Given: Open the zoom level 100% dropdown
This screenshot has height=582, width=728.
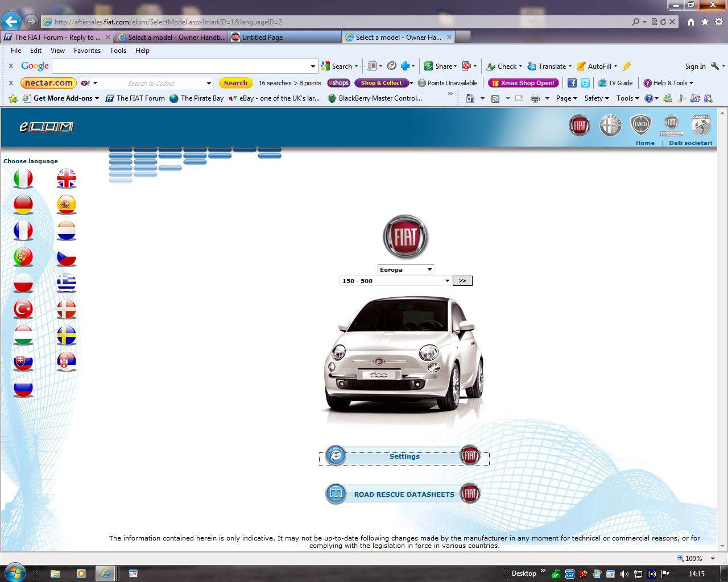Looking at the screenshot, I should (x=713, y=559).
